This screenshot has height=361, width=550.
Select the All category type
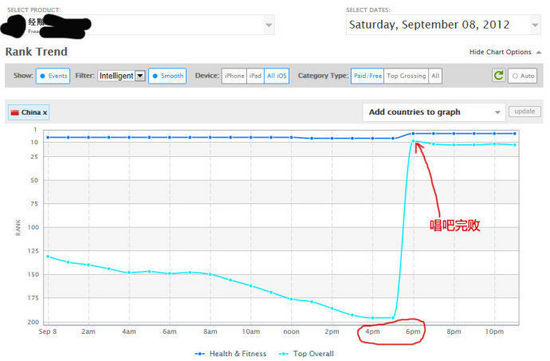435,76
